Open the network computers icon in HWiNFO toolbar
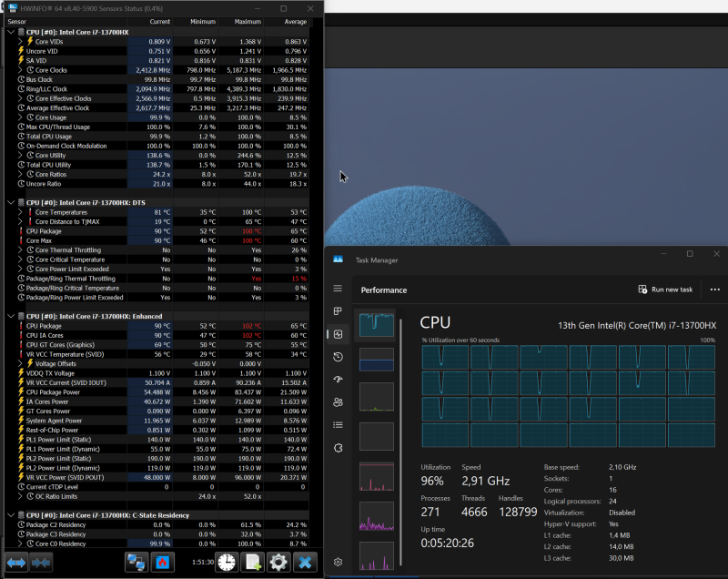728x579 pixels. pyautogui.click(x=136, y=563)
